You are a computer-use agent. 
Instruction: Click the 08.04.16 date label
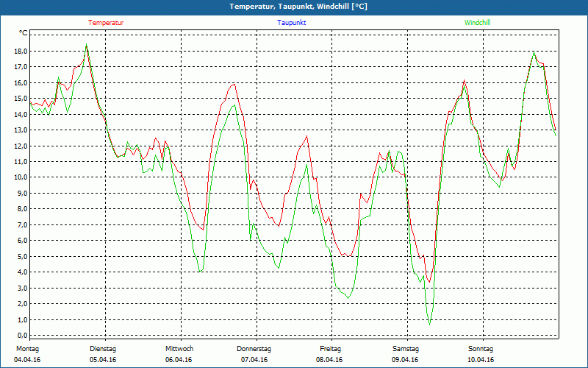pyautogui.click(x=329, y=360)
